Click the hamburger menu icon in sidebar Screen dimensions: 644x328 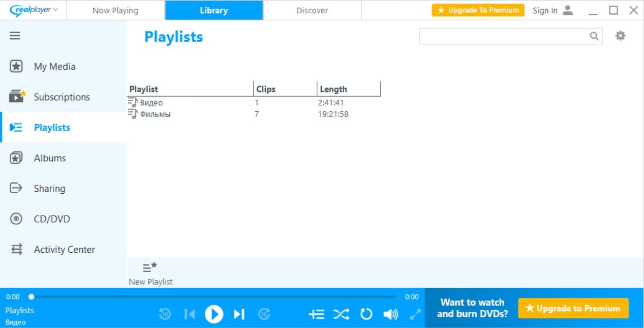[15, 36]
